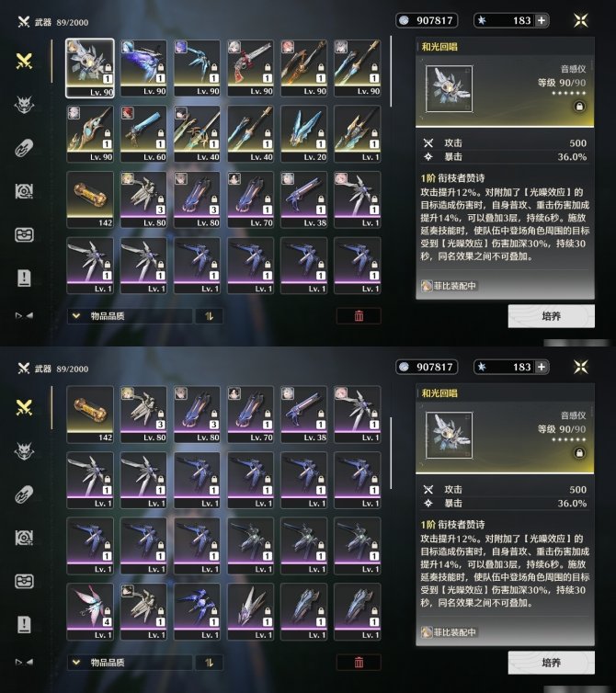Viewport: 616px width, 693px height.
Task: Select the Lv. 60 blue broadblade weapon
Action: tap(143, 134)
